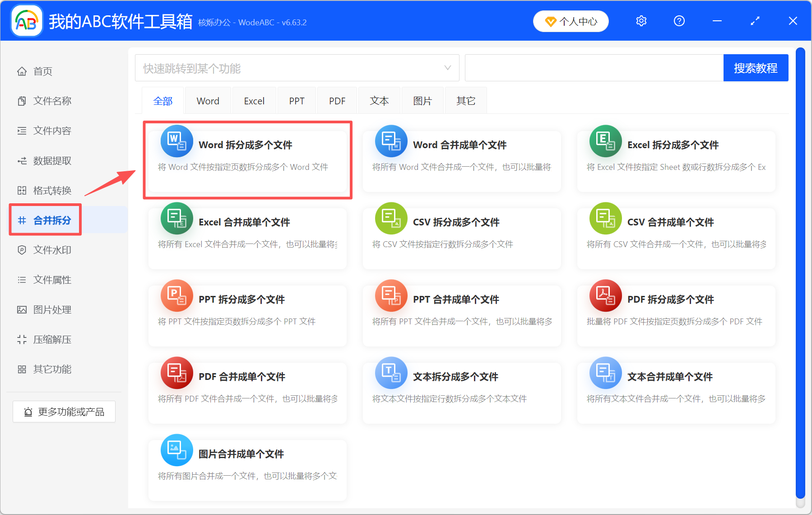Viewport: 812px width, 515px height.
Task: Open the PPT 合并成单个文件 feature card
Action: tap(461, 315)
